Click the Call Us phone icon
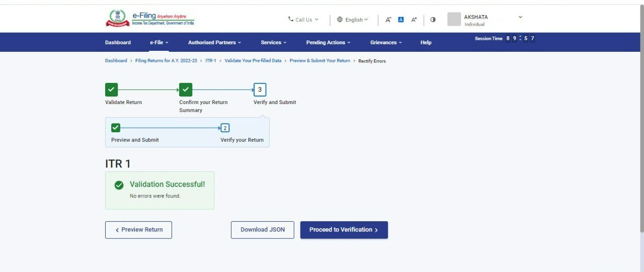The width and height of the screenshot is (644, 272). pos(291,20)
